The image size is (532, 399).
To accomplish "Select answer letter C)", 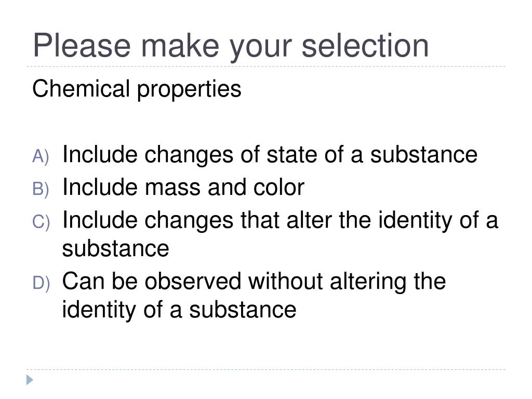I will 41,221.
